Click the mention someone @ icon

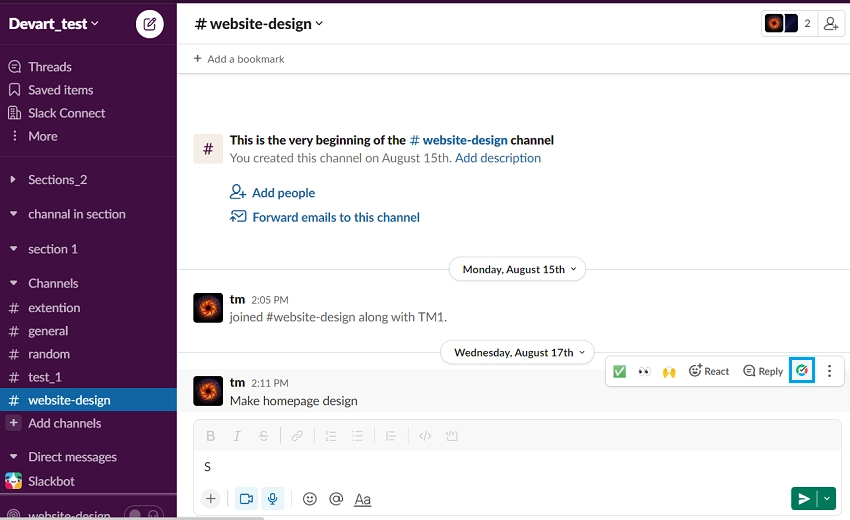pos(336,499)
